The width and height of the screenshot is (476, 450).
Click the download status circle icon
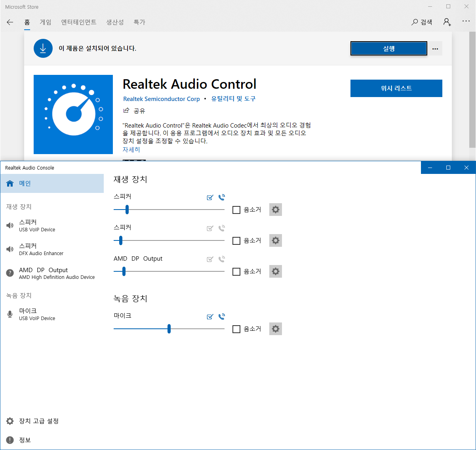[43, 48]
